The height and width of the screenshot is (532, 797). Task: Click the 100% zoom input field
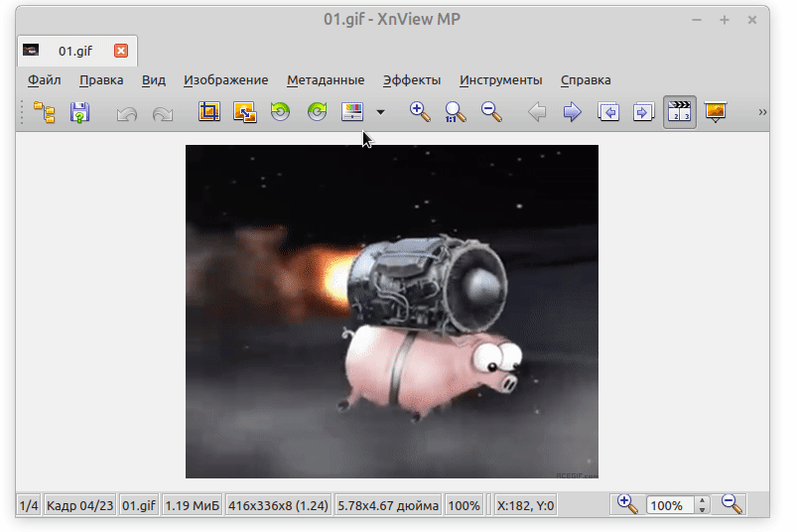coord(670,505)
